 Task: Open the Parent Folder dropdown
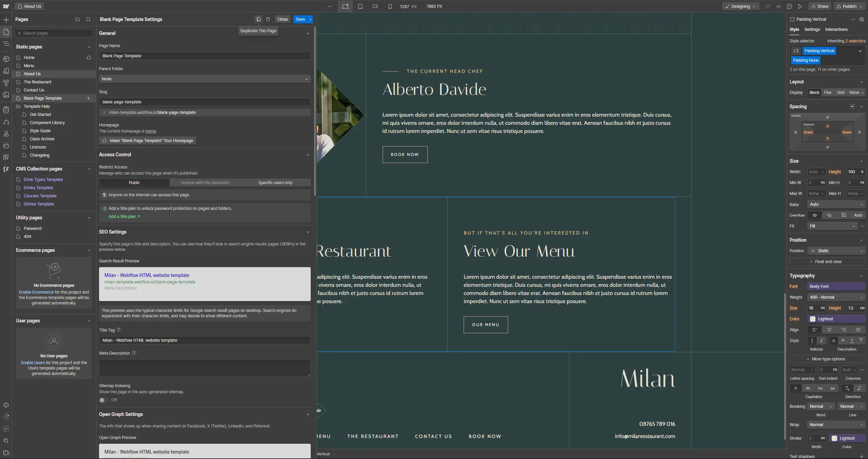(205, 79)
